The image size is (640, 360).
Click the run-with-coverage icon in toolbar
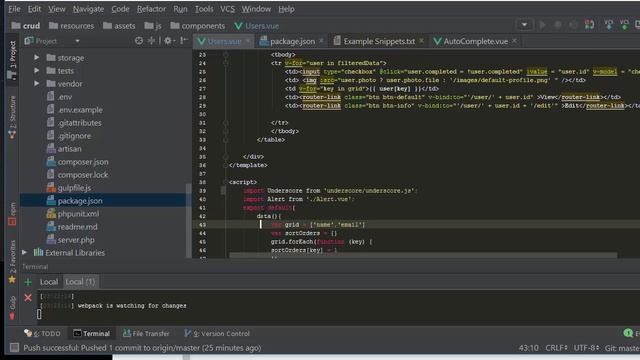(573, 25)
